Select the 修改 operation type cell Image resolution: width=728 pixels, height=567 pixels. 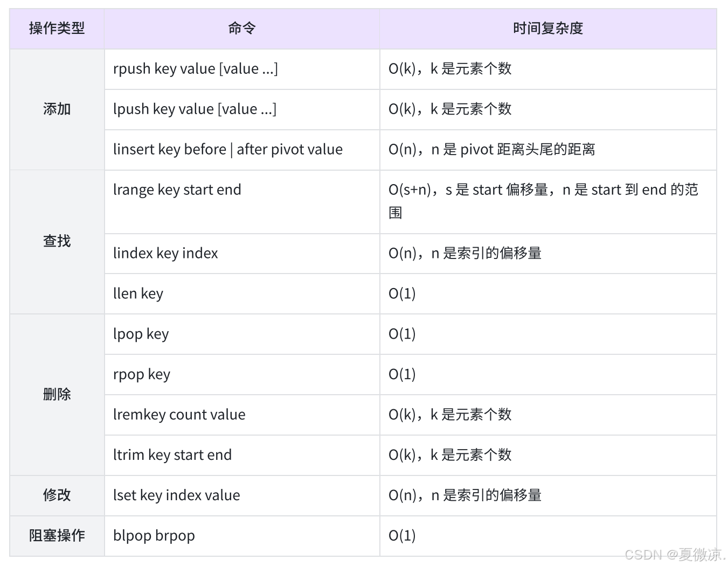(x=57, y=495)
